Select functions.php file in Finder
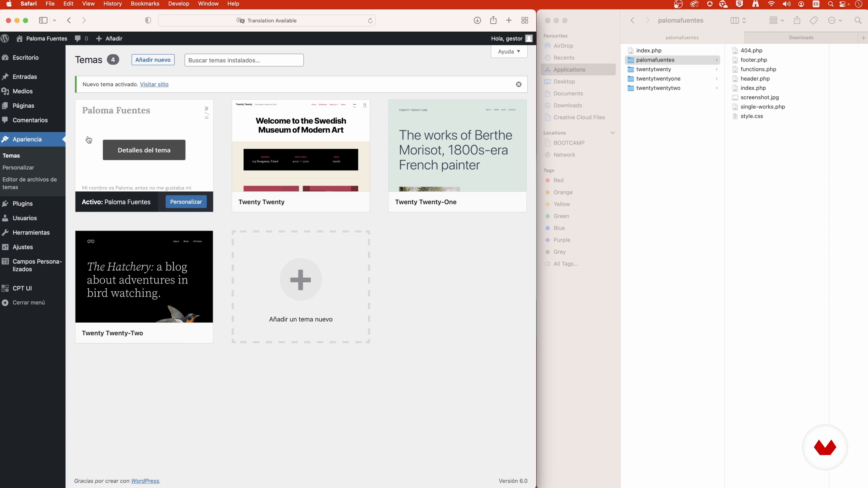The image size is (868, 488). point(758,69)
